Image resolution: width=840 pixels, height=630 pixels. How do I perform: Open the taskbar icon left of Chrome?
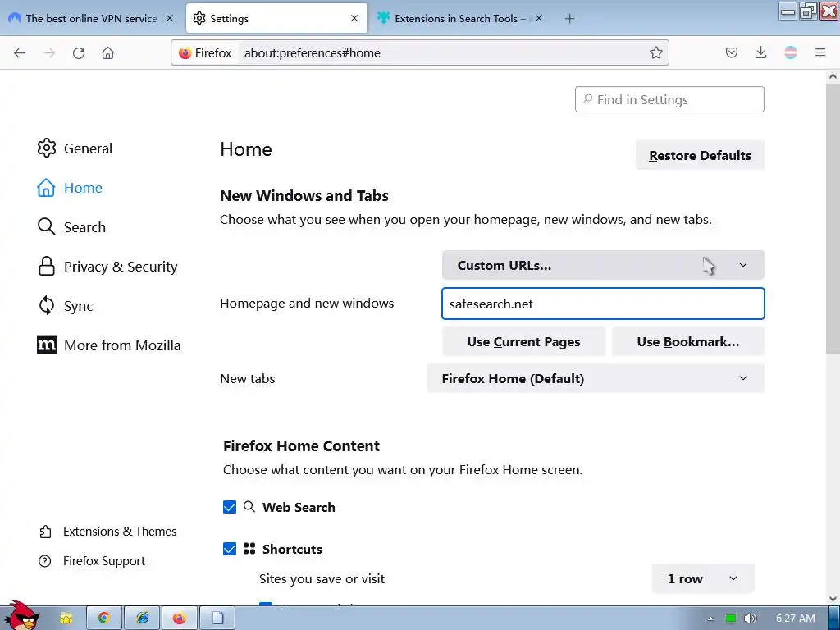66,619
